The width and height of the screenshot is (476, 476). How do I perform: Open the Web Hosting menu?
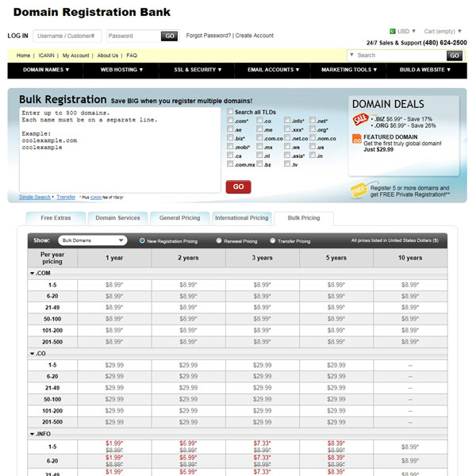(x=121, y=70)
